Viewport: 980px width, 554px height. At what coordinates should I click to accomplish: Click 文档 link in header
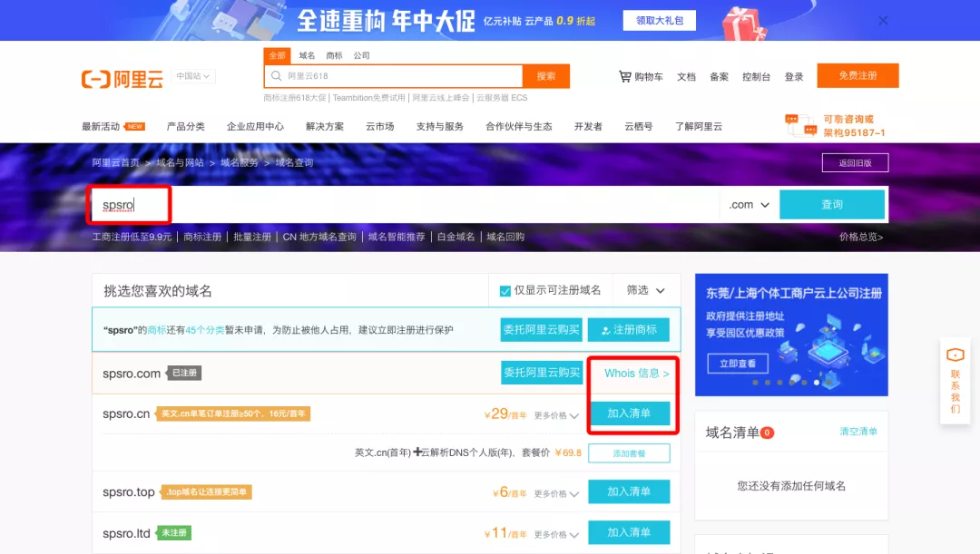[686, 77]
